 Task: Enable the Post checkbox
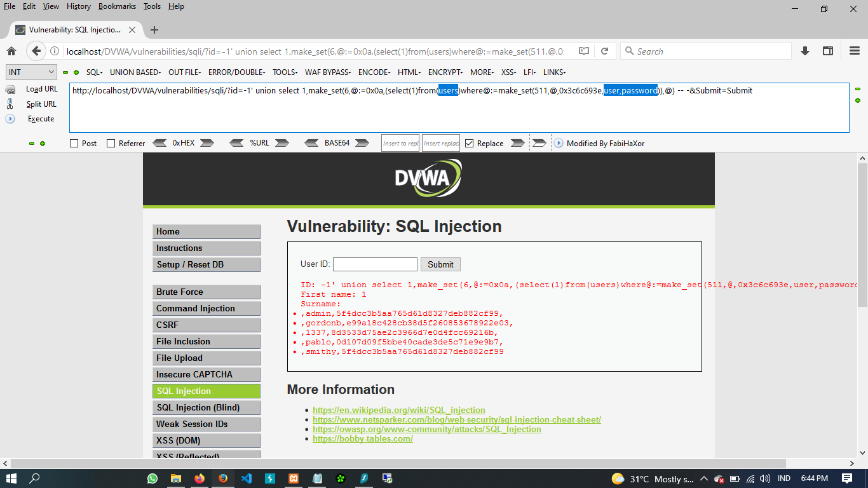(74, 144)
